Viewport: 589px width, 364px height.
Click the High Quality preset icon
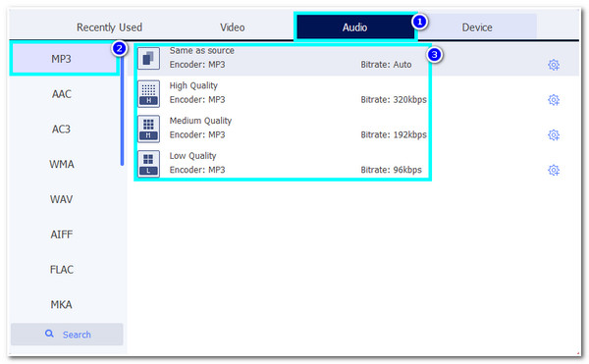tap(149, 94)
